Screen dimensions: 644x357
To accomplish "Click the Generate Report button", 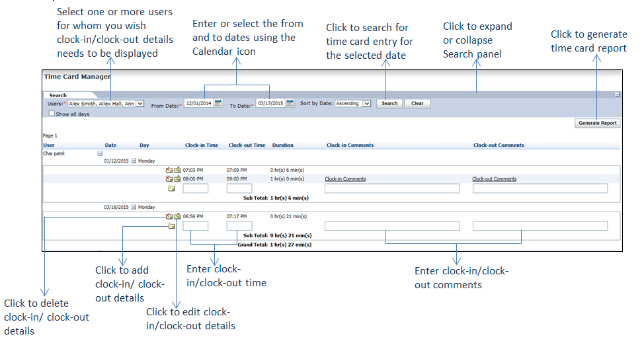I will [x=598, y=123].
